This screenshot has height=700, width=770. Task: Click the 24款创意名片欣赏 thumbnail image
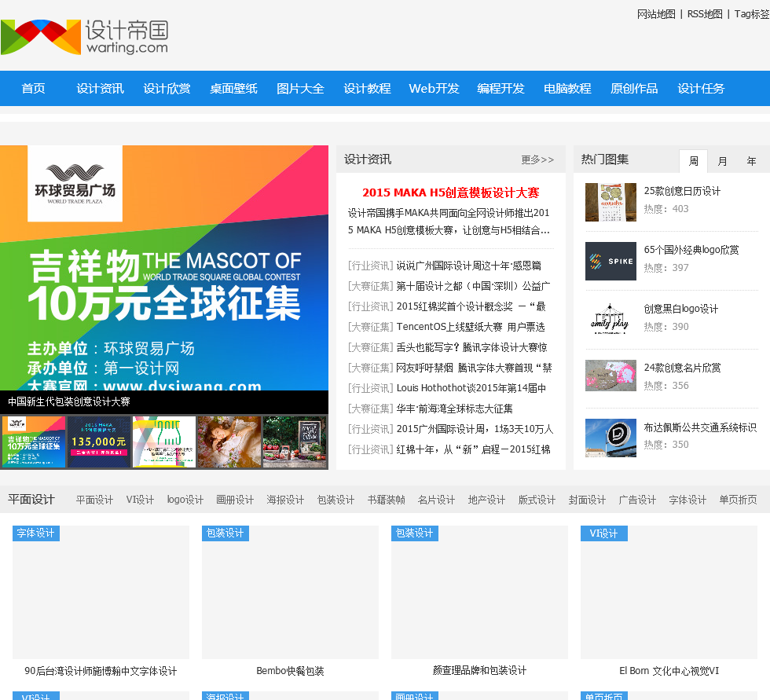point(610,376)
